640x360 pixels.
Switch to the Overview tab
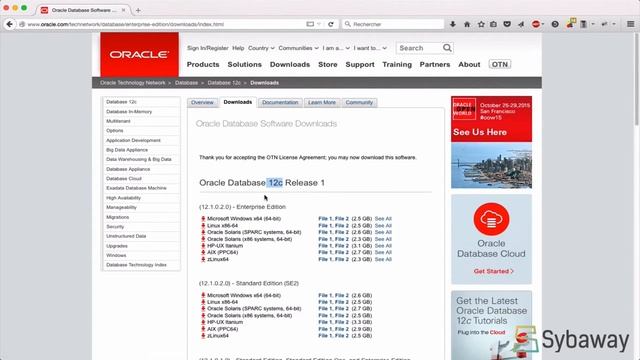click(202, 102)
